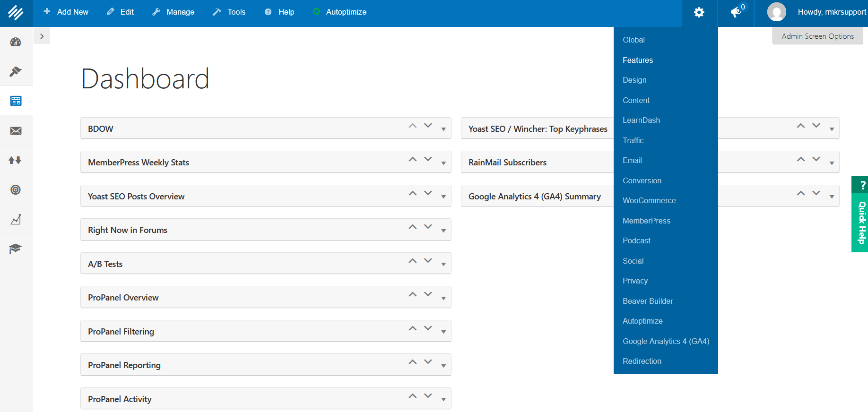Choose WooCommerce in the settings menu

coord(649,200)
